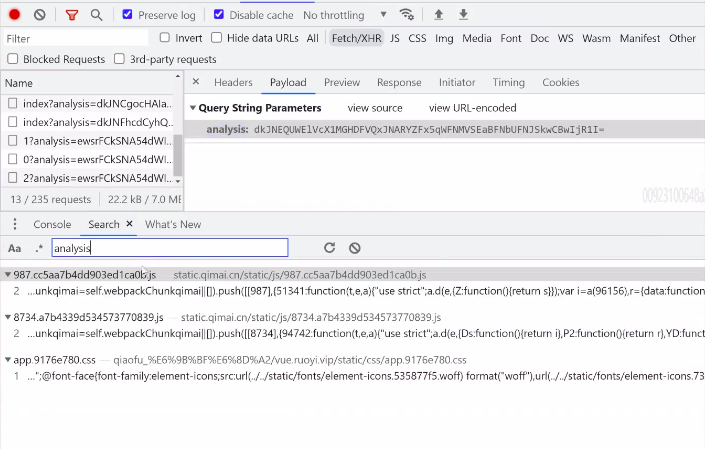Open the Console drawer tab

(52, 224)
